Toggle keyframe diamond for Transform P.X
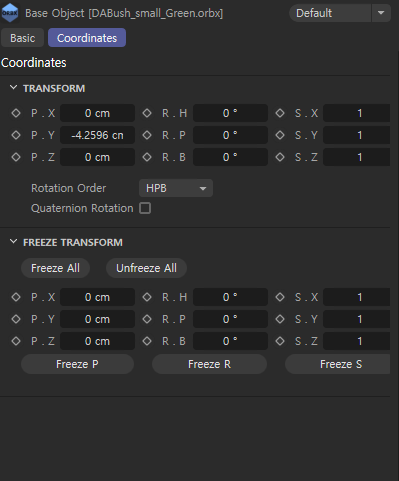This screenshot has height=481, width=399. [x=16, y=113]
